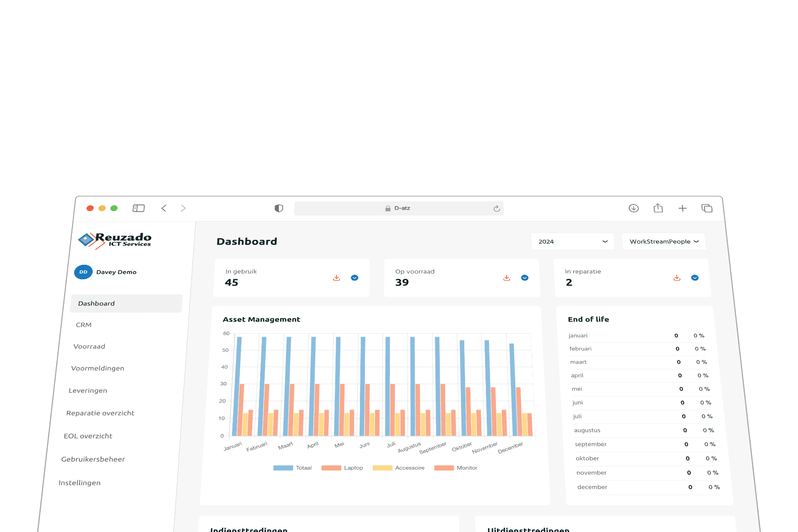Click the maart row in End of life
This screenshot has width=798, height=532.
640,362
